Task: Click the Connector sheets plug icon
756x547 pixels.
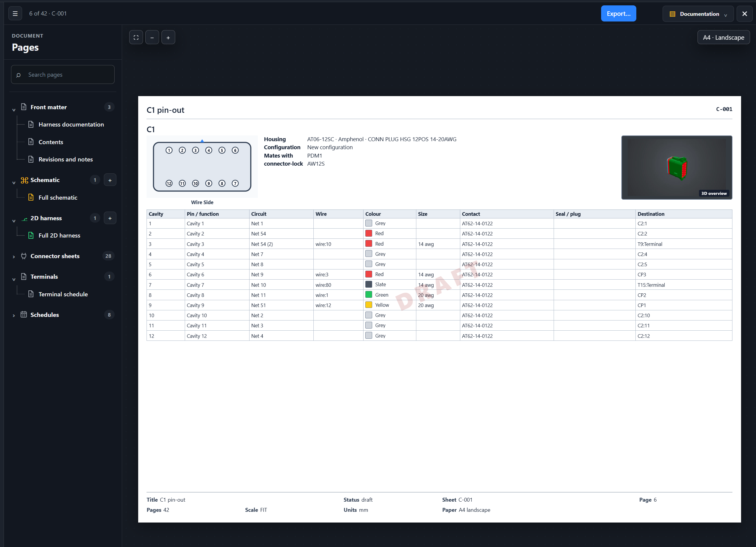Action: tap(24, 256)
